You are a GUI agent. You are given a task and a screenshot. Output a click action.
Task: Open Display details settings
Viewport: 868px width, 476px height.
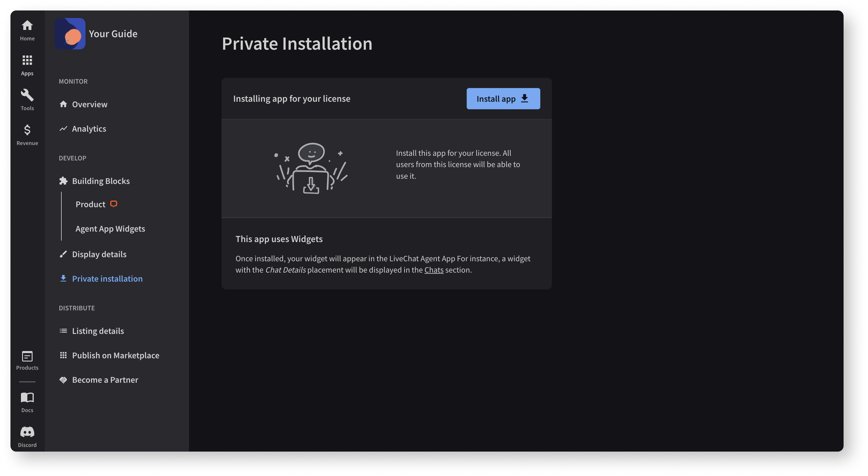(99, 254)
